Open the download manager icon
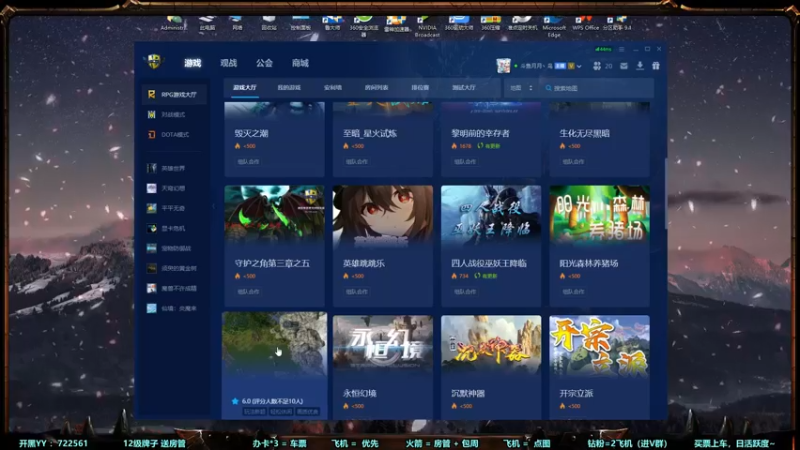The width and height of the screenshot is (800, 450). click(640, 66)
